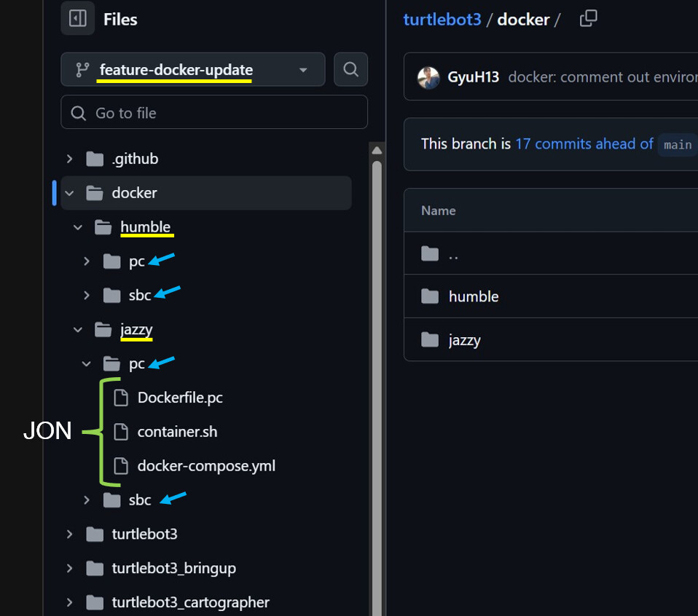Open the 17 commits ahead of link
The image size is (698, 616).
click(x=584, y=143)
